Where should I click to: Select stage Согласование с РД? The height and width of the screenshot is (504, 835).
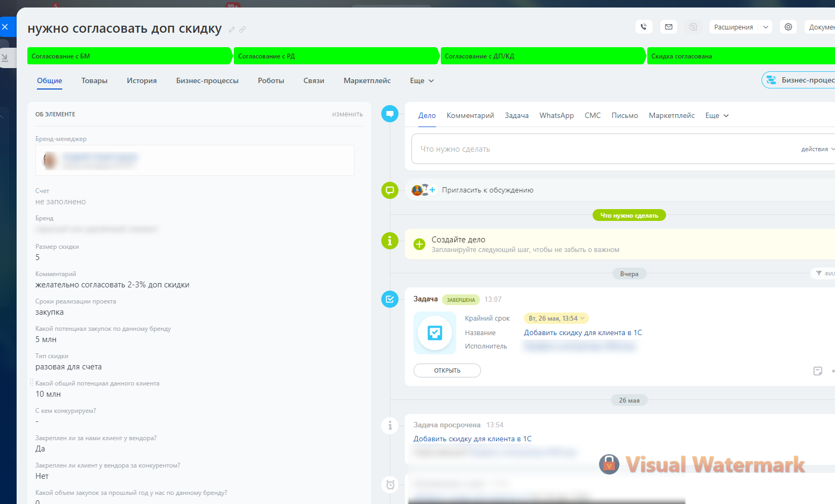click(x=336, y=56)
